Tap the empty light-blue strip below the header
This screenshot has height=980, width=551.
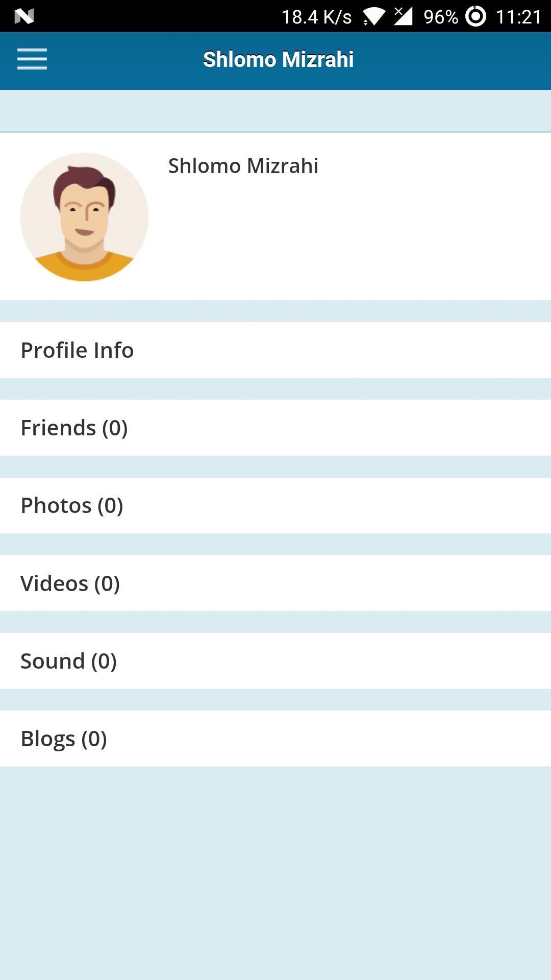275,111
